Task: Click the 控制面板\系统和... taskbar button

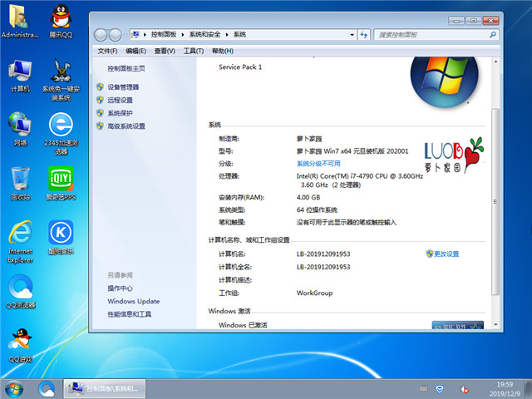Action: point(105,389)
